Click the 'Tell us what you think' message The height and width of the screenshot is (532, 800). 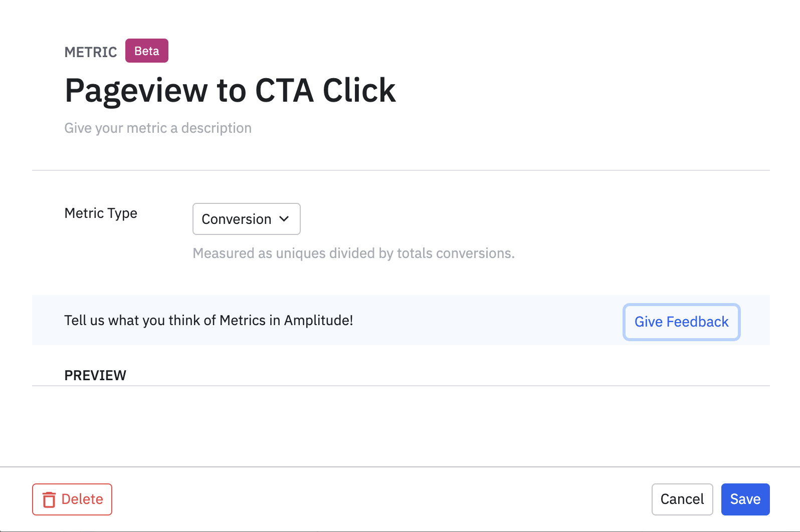coord(209,321)
